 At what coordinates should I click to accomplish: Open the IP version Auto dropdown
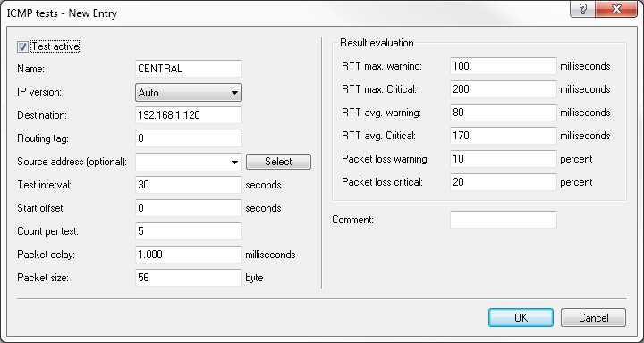coord(189,92)
